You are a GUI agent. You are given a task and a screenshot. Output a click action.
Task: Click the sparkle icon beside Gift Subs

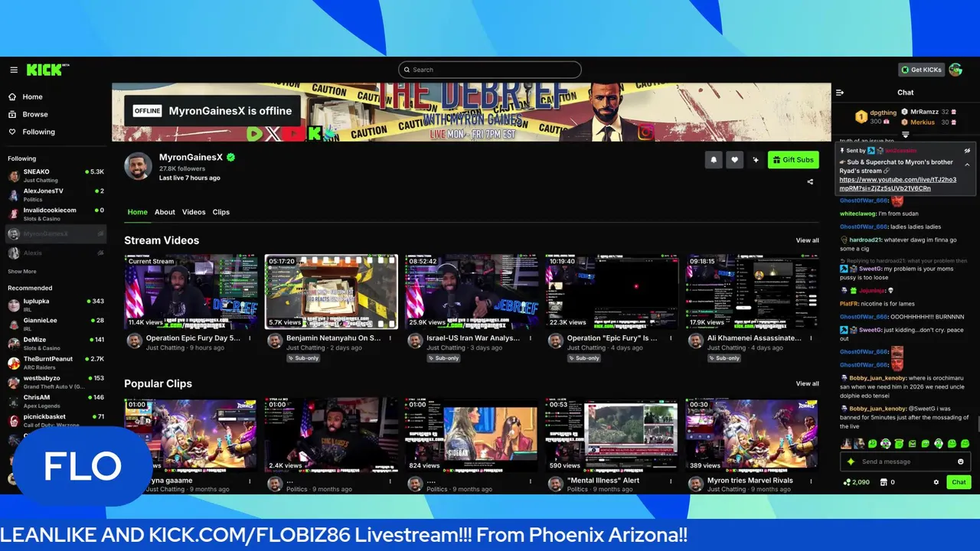[x=756, y=160]
